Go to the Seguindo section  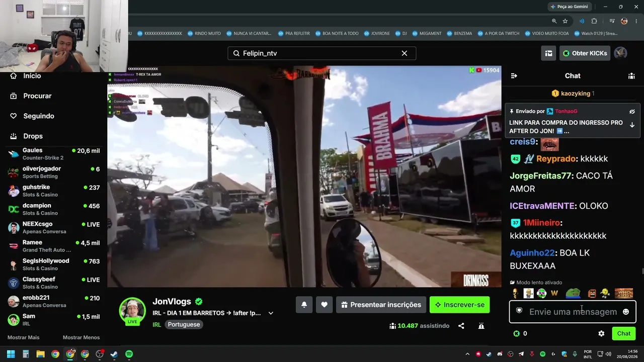click(x=32, y=116)
